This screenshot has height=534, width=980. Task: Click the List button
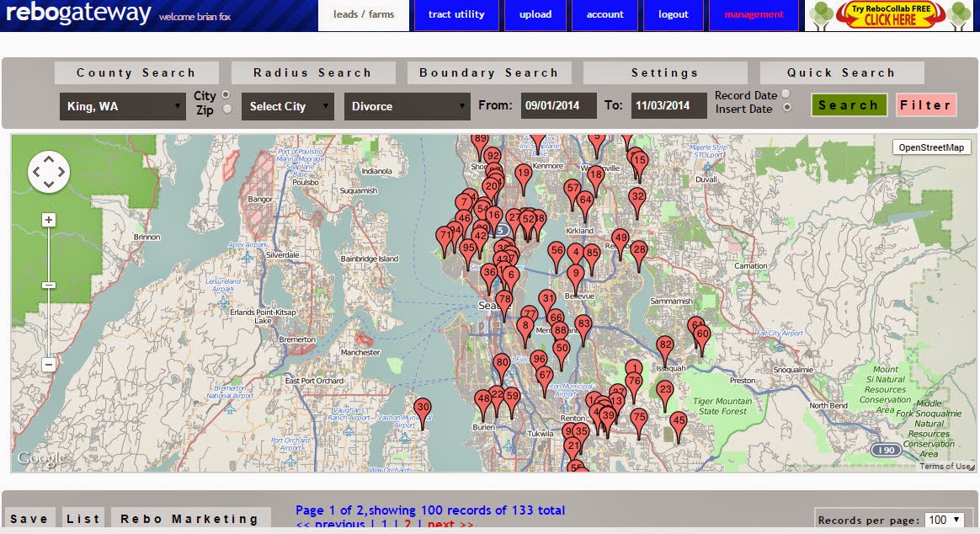click(83, 518)
